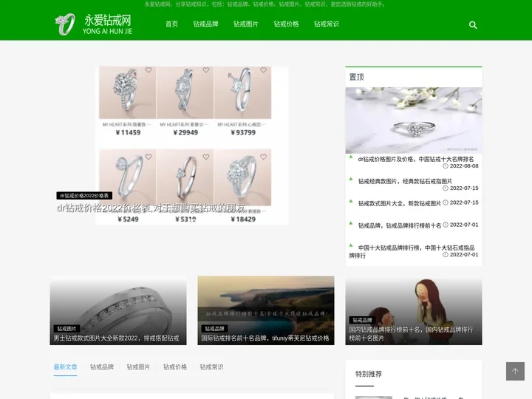Screen dimensions: 532x399
Task: Click the date 2022-07-15 beside 钻戒款式图片大全
Action: point(464,202)
